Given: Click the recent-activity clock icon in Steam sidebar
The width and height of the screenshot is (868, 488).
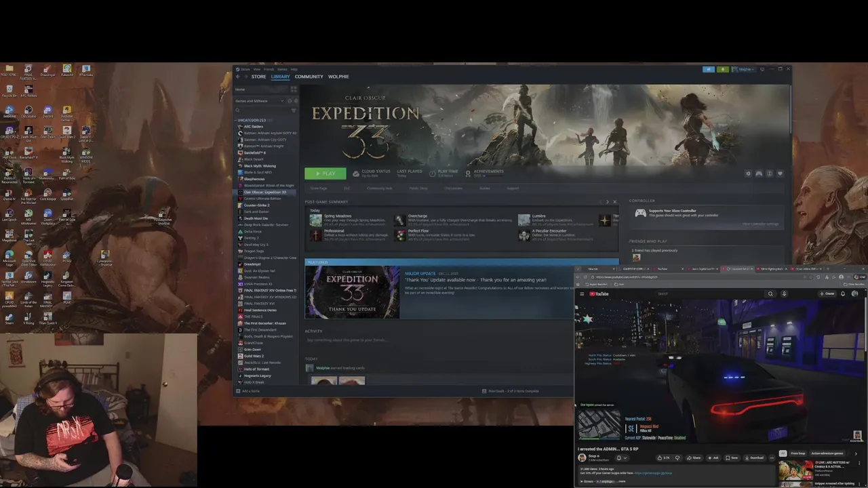Looking at the screenshot, I should click(x=290, y=101).
